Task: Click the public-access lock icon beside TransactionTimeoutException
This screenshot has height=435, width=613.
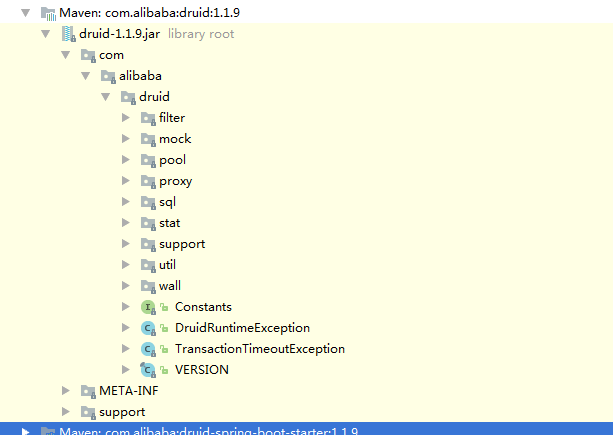Action: point(164,349)
